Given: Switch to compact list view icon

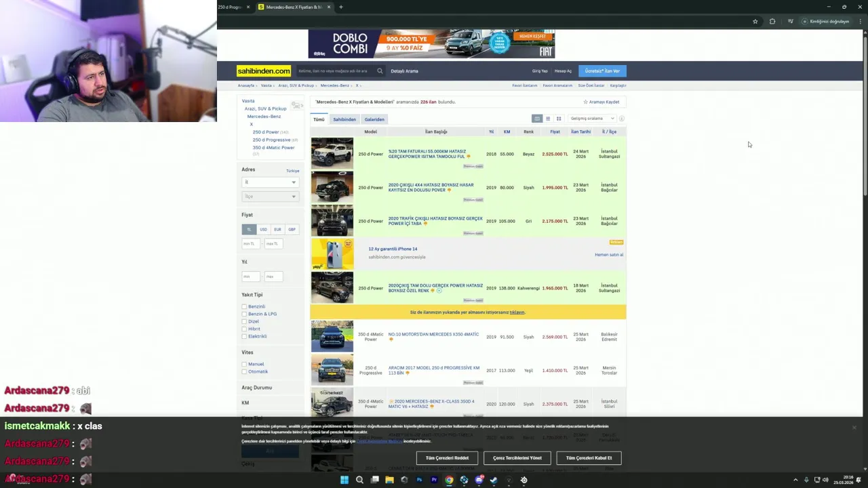Looking at the screenshot, I should point(548,119).
